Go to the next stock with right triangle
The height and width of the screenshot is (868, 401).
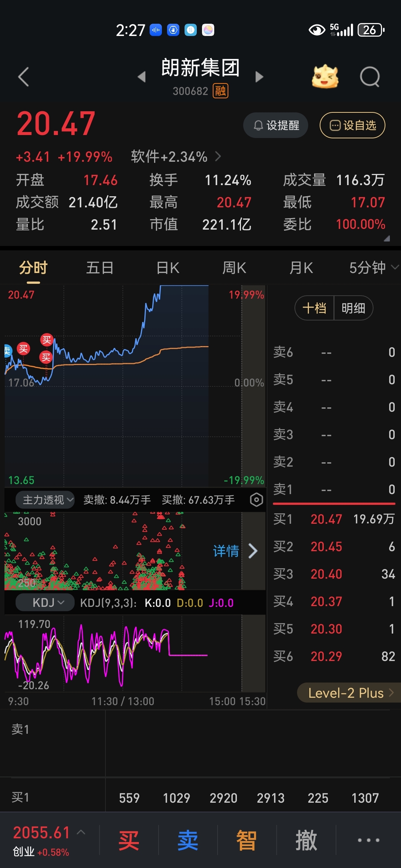click(x=260, y=77)
